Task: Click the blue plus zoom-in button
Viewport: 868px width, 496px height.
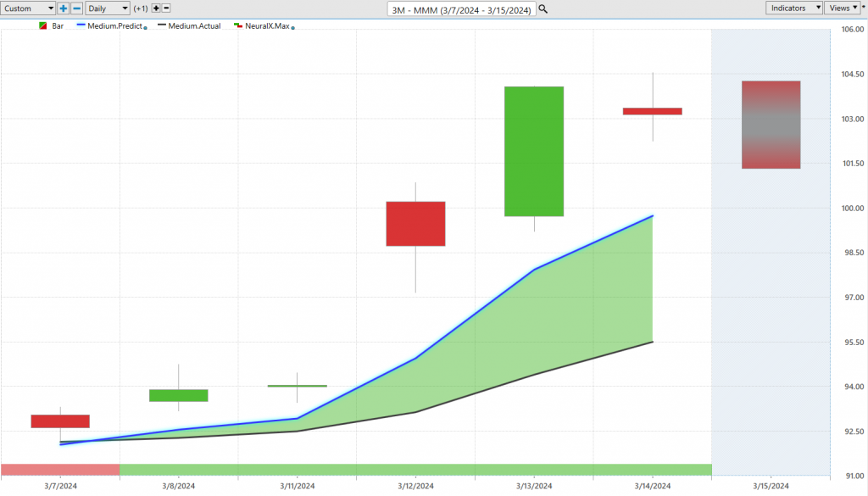Action: [63, 8]
